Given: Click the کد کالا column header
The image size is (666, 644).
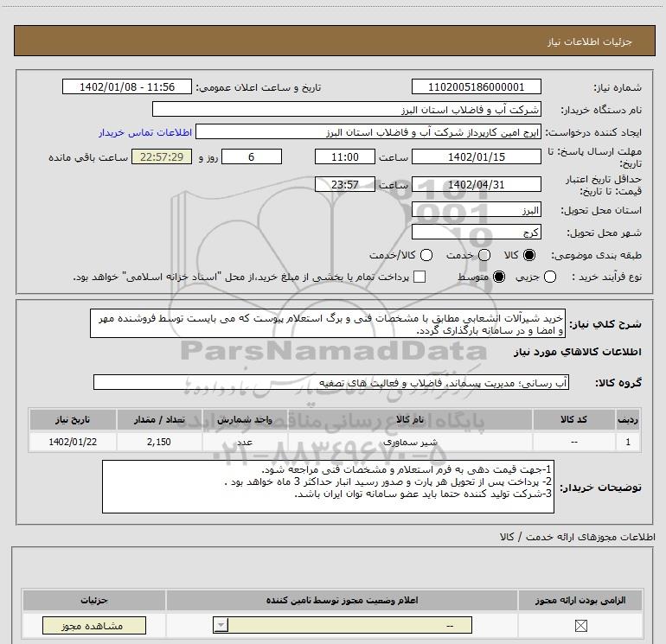Looking at the screenshot, I should [x=573, y=419].
